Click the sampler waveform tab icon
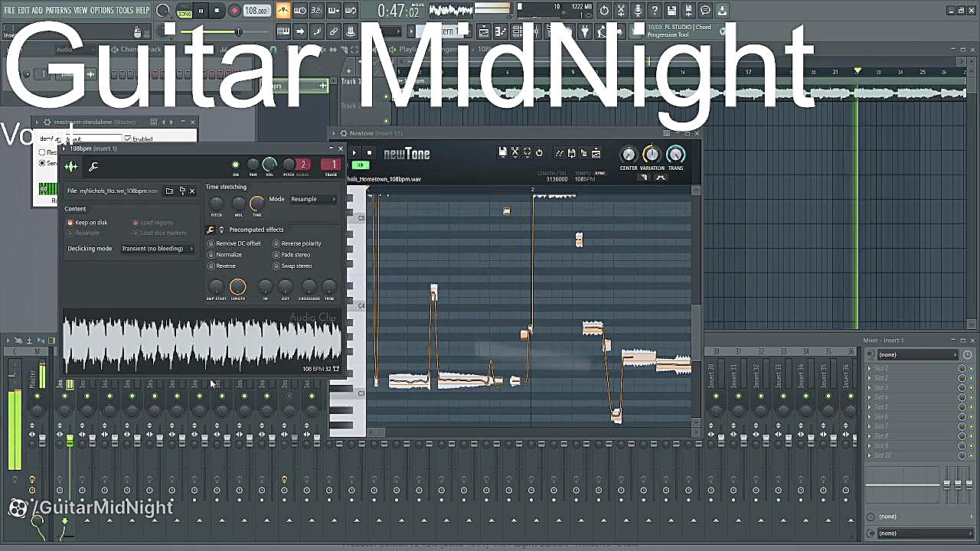The width and height of the screenshot is (980, 551). pos(71,166)
